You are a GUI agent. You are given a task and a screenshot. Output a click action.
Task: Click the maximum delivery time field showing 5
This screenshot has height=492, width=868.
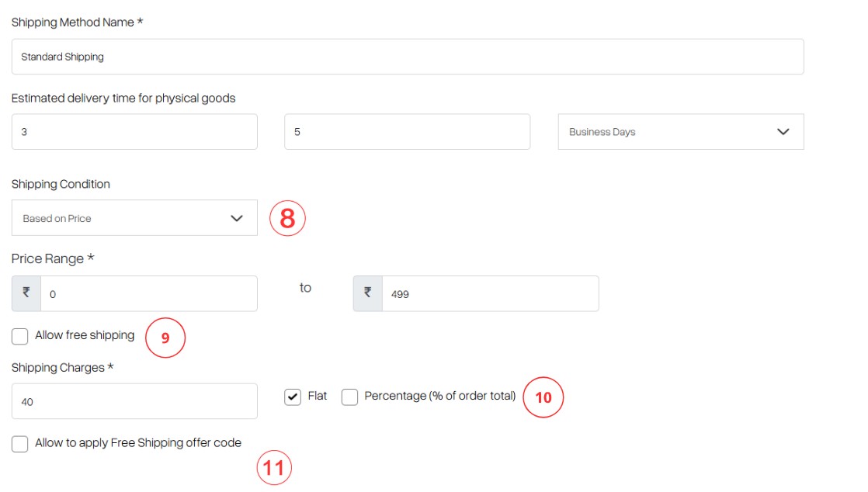pos(408,132)
